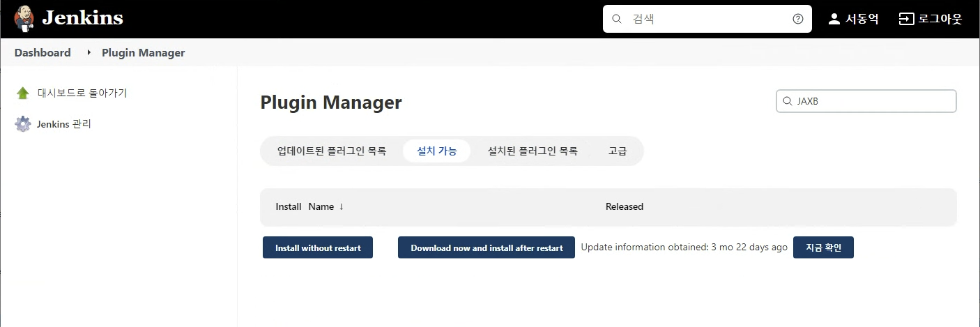
Task: Click Install without restart button
Action: coord(318,248)
